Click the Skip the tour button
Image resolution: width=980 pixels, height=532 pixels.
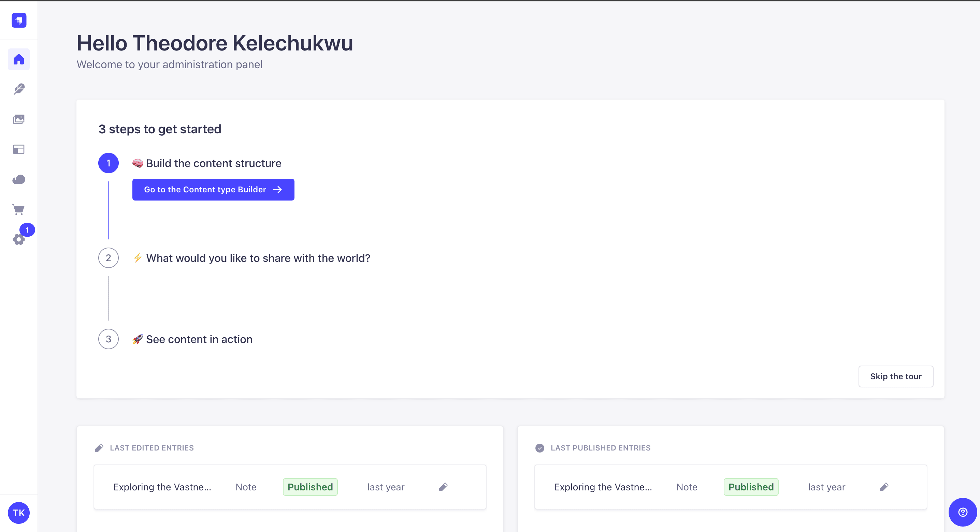(895, 376)
